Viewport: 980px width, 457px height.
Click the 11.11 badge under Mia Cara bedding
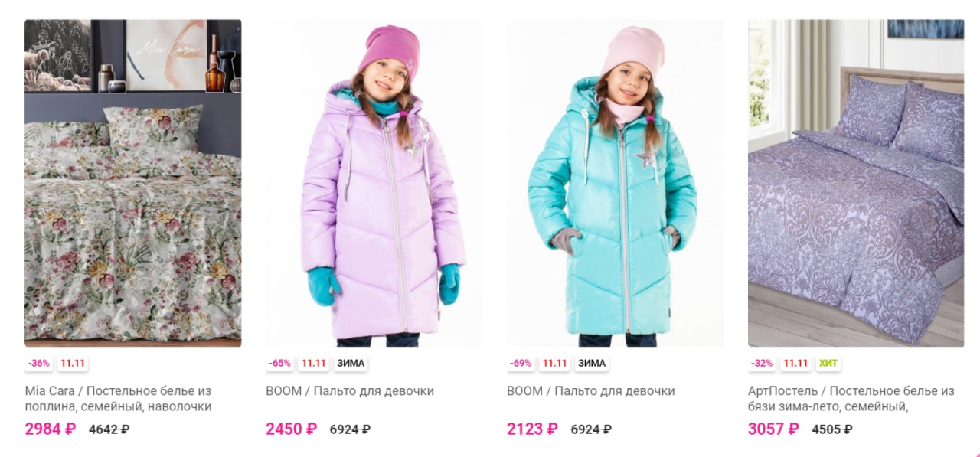click(73, 364)
